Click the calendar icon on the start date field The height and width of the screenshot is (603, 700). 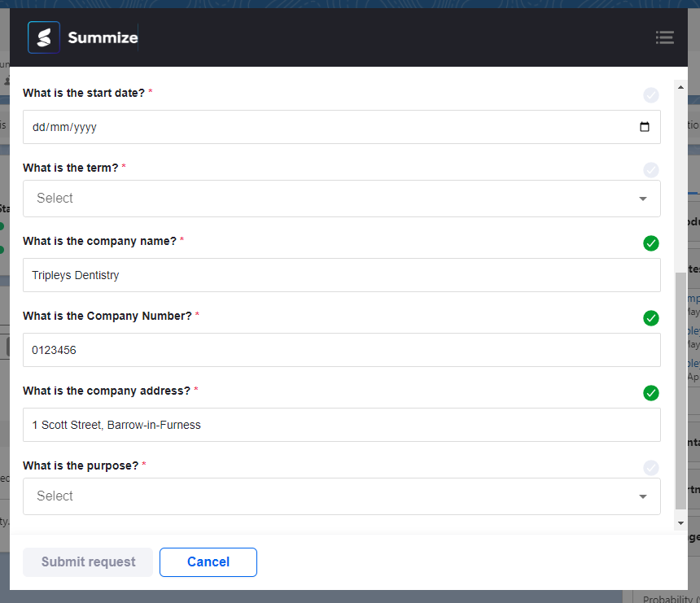645,127
